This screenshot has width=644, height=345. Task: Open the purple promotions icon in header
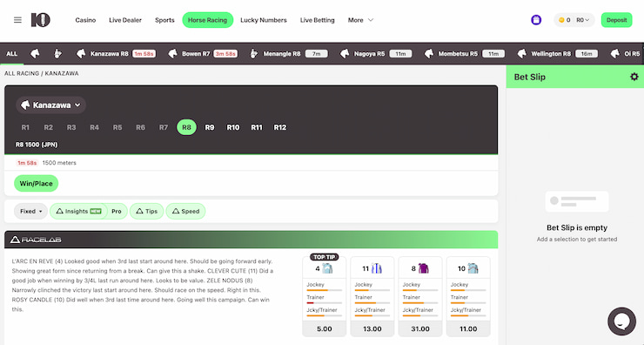click(x=536, y=20)
